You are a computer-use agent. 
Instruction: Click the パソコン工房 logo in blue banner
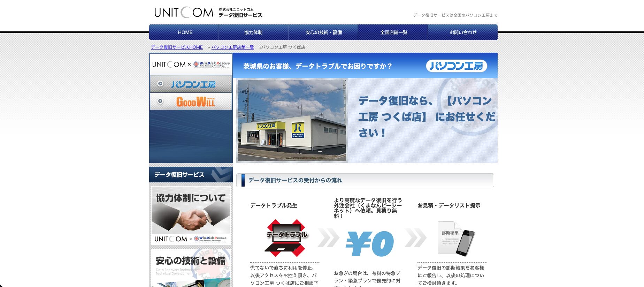[x=457, y=66]
